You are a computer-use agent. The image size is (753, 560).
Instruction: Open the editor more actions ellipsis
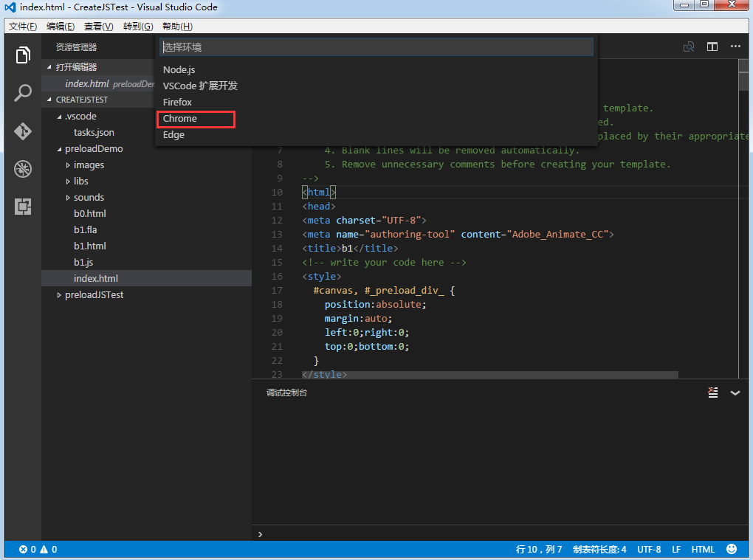coord(735,46)
